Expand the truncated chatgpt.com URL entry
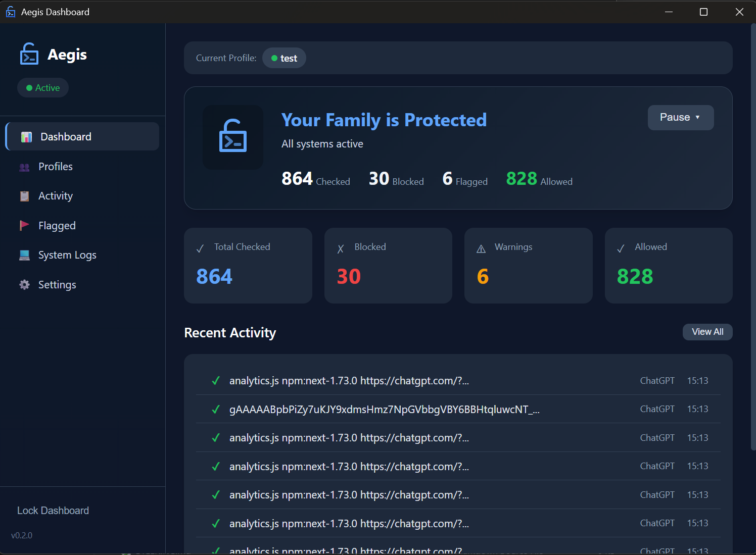 pos(349,380)
